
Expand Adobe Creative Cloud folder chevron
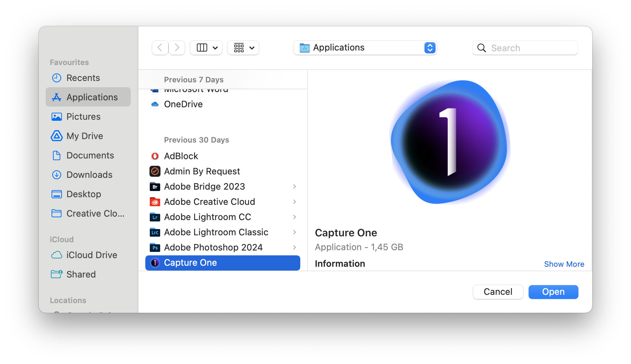click(294, 202)
